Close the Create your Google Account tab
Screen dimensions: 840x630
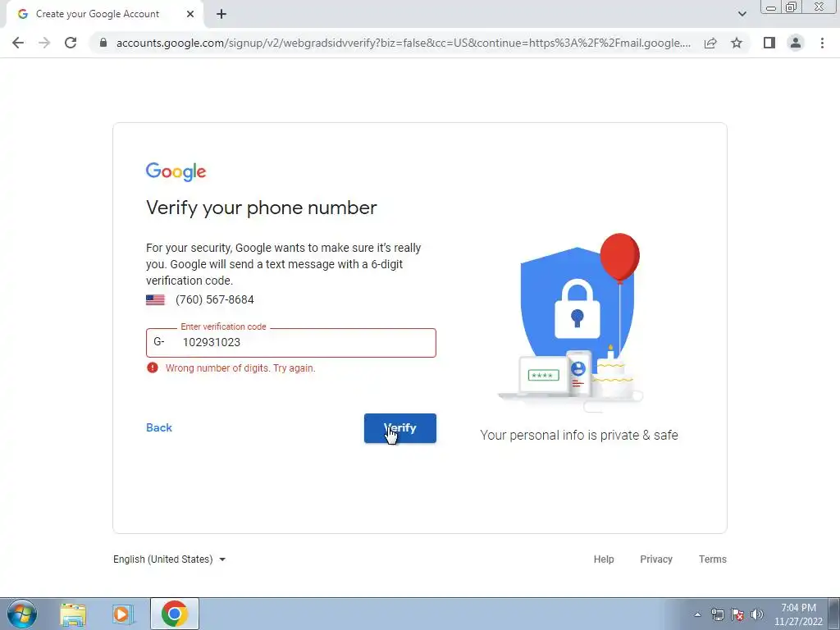190,15
